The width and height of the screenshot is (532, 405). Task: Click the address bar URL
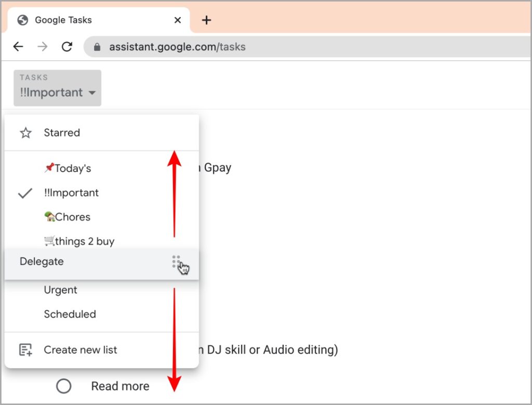[177, 47]
